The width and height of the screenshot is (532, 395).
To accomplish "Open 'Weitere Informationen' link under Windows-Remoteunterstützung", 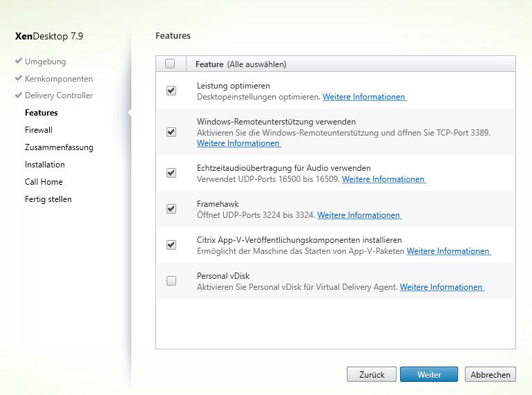I will point(239,143).
